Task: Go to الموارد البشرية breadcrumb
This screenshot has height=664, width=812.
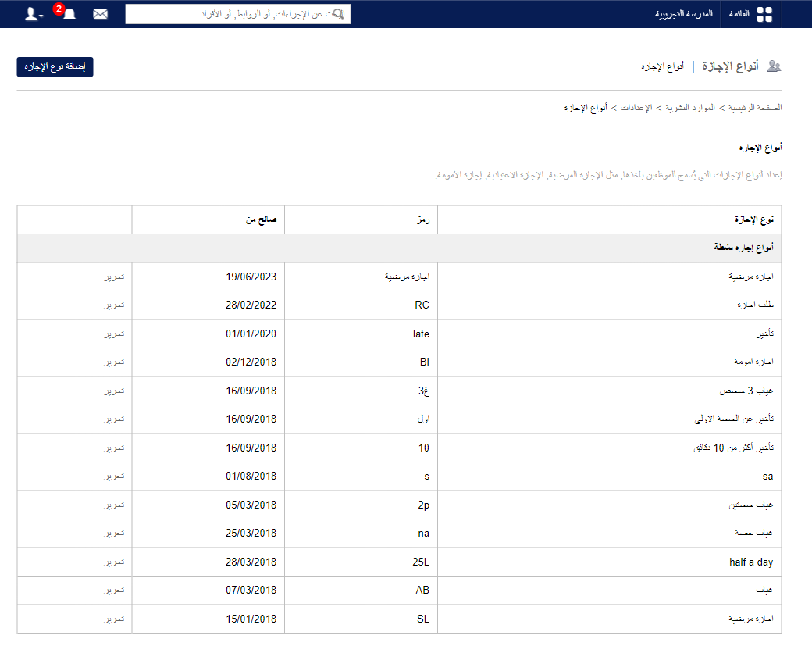Action: click(x=690, y=108)
